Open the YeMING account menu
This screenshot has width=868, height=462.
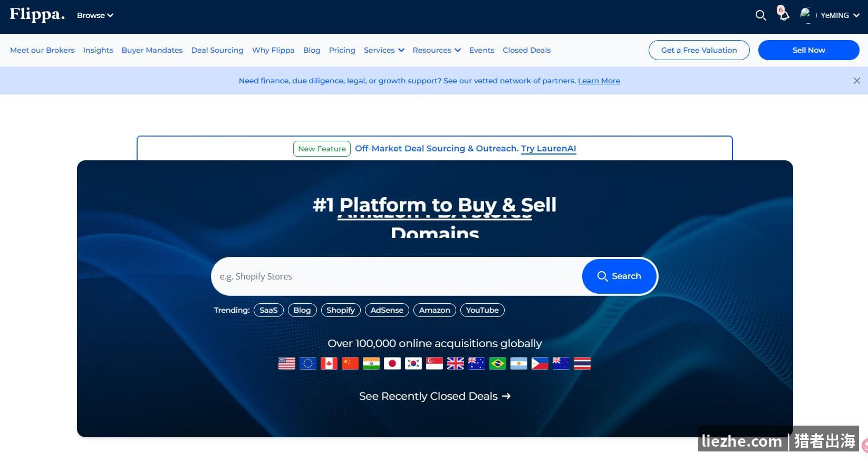point(840,15)
